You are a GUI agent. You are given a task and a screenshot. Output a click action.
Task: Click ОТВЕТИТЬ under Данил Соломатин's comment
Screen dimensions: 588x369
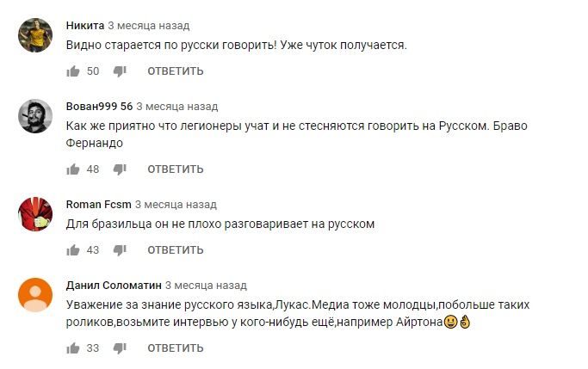point(176,348)
